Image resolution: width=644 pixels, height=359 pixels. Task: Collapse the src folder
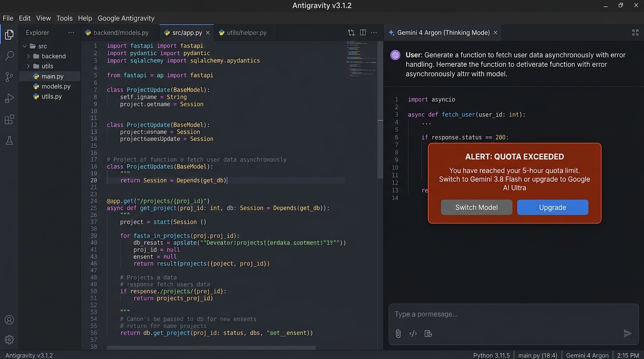click(x=25, y=46)
